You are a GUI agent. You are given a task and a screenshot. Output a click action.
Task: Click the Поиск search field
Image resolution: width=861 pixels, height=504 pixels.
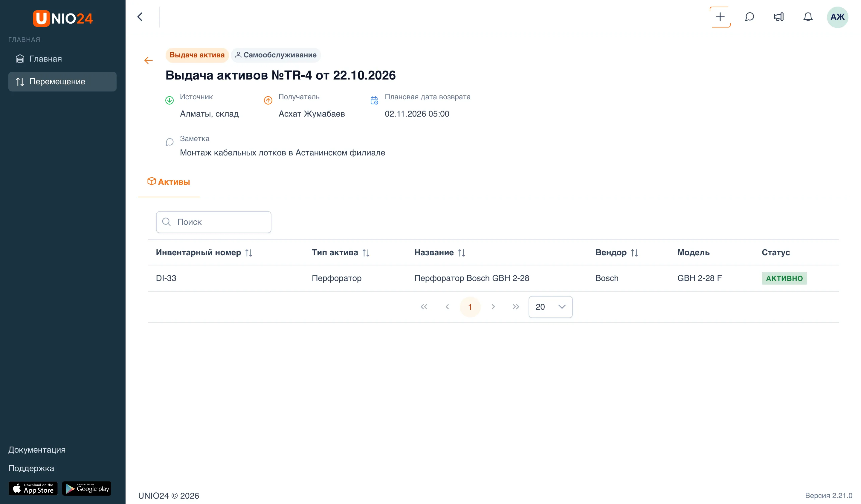213,222
